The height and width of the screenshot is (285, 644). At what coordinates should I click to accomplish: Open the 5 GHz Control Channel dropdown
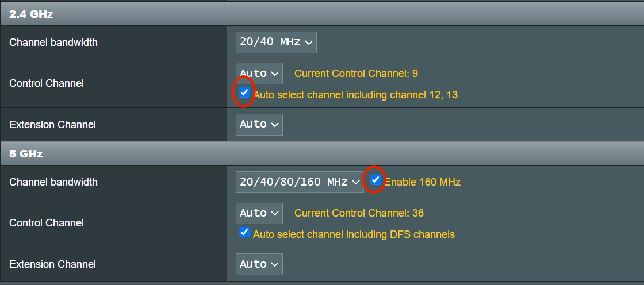coord(259,213)
